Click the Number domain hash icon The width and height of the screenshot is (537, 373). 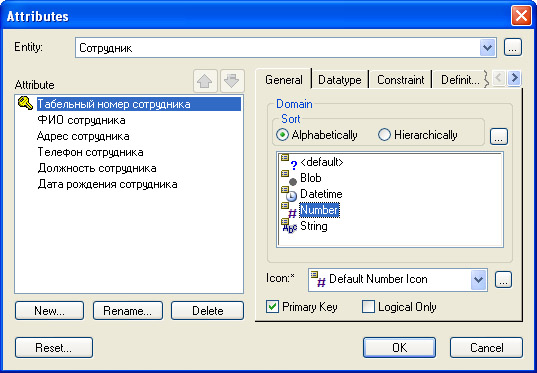(289, 211)
